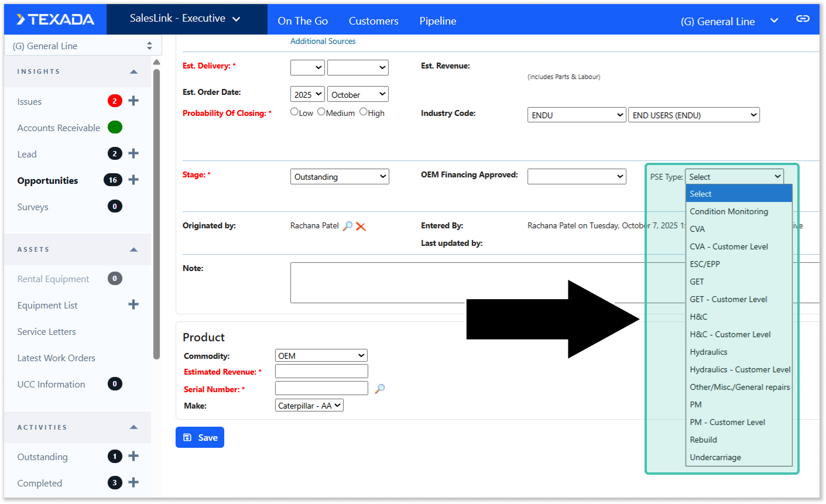Select Medium probability of closing
Image resolution: width=826 pixels, height=504 pixels.
[x=321, y=112]
